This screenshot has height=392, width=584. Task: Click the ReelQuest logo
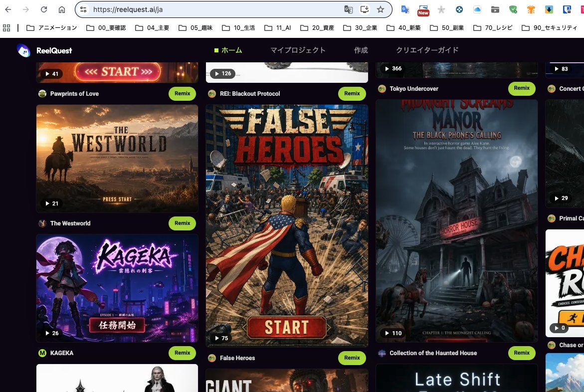point(45,50)
